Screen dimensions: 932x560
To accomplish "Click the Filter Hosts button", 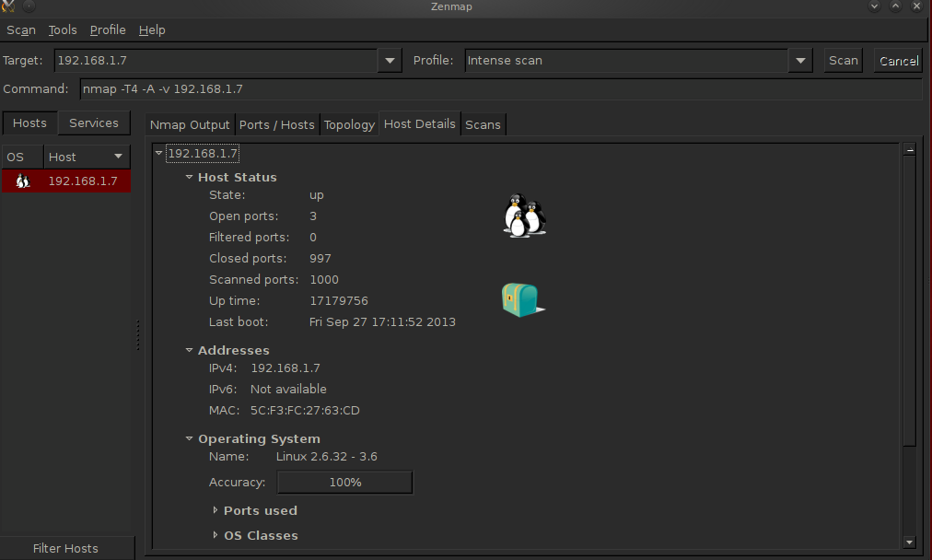I will click(x=66, y=548).
